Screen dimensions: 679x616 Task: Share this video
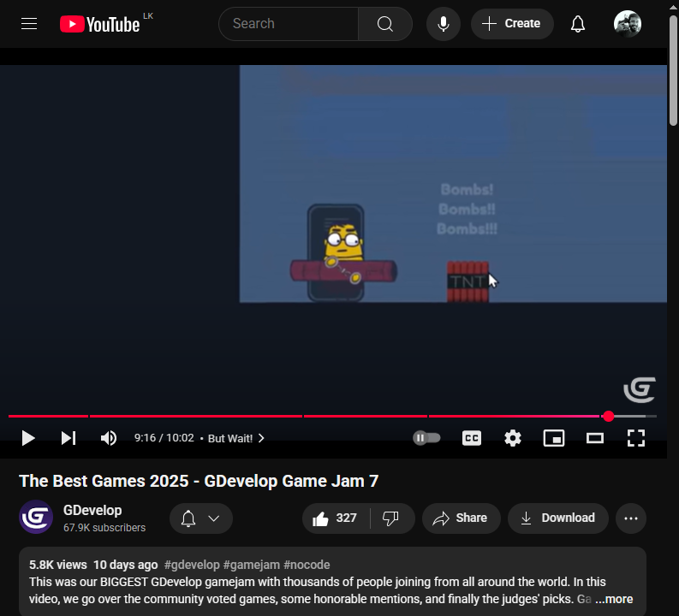click(x=462, y=518)
